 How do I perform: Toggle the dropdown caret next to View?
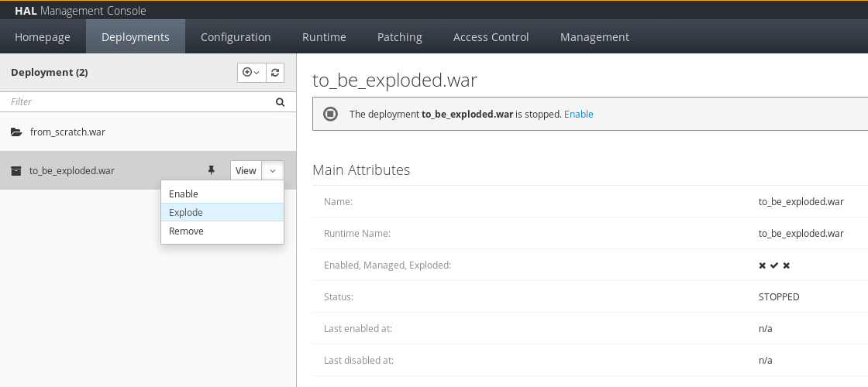coord(273,170)
